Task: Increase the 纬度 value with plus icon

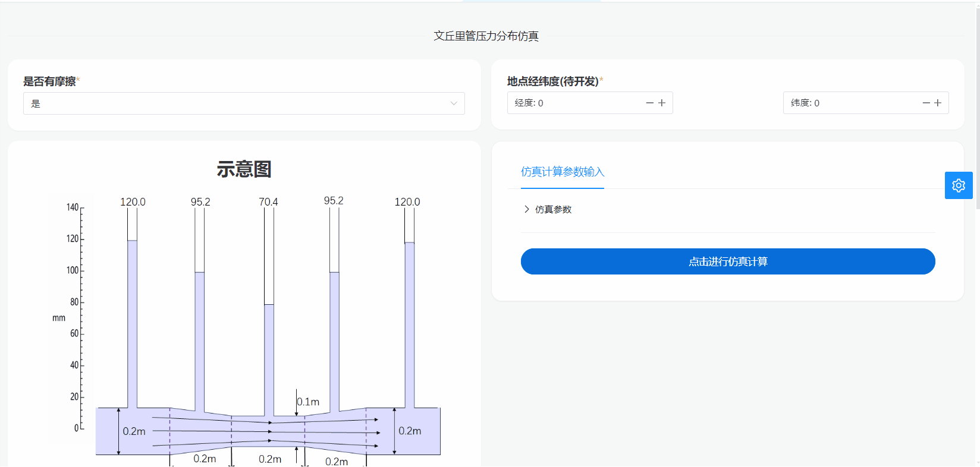Action: click(x=938, y=103)
